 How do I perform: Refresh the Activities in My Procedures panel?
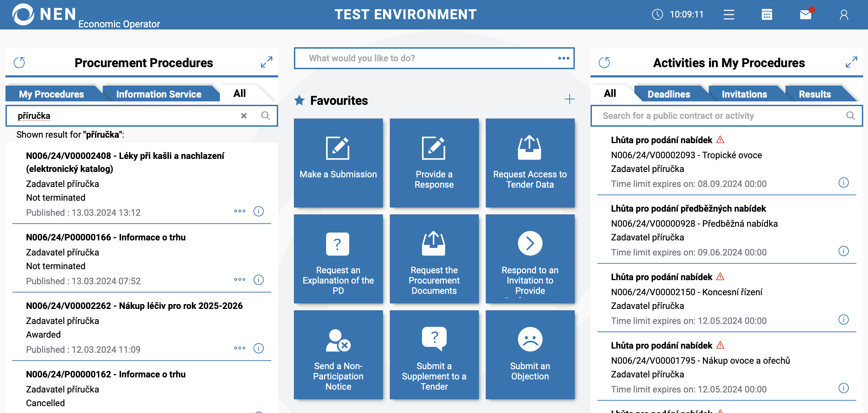604,63
